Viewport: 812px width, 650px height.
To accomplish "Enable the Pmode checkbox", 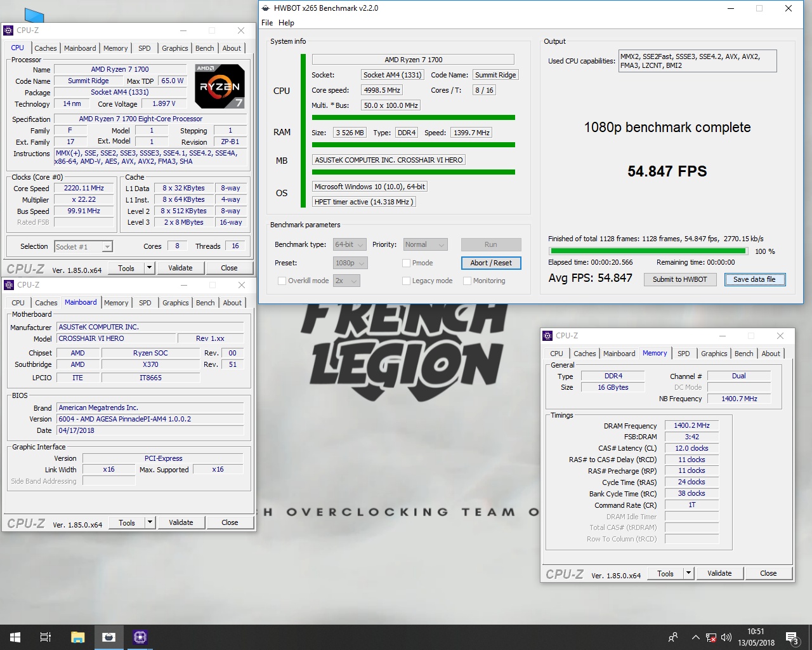I will [406, 263].
